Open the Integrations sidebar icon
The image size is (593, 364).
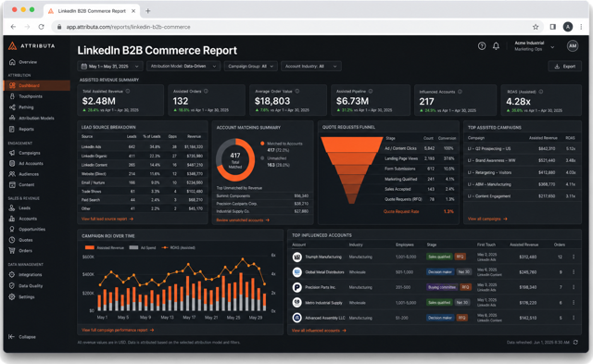pos(12,275)
